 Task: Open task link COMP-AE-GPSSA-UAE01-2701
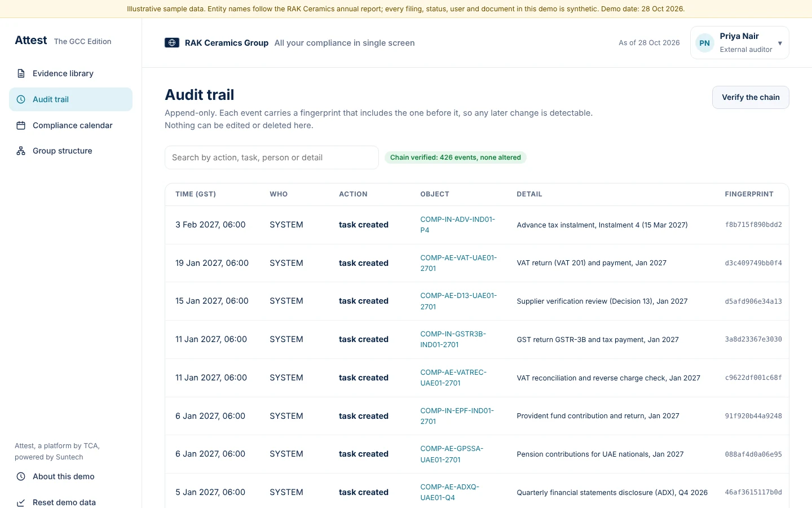(x=452, y=454)
